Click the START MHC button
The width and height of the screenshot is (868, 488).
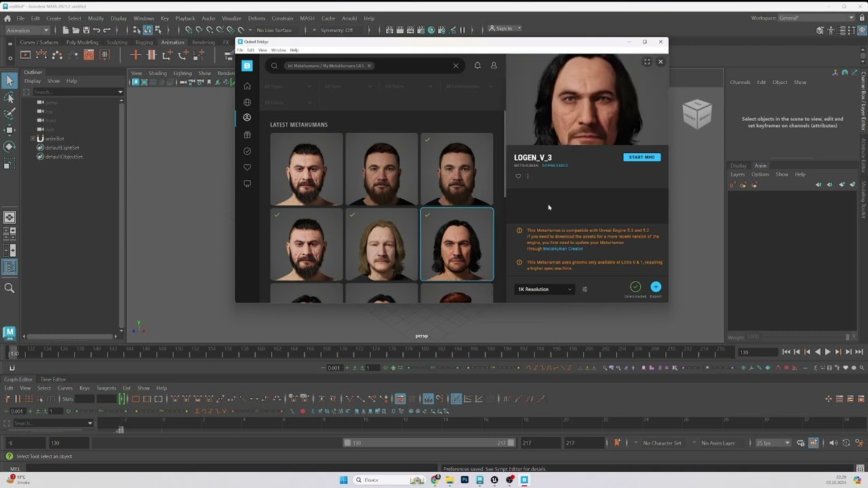click(642, 157)
